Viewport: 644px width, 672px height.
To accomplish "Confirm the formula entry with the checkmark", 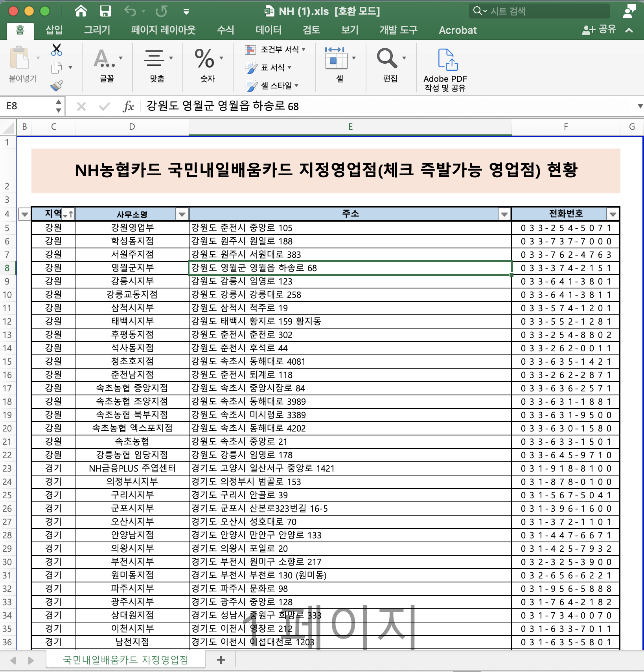I will point(104,106).
